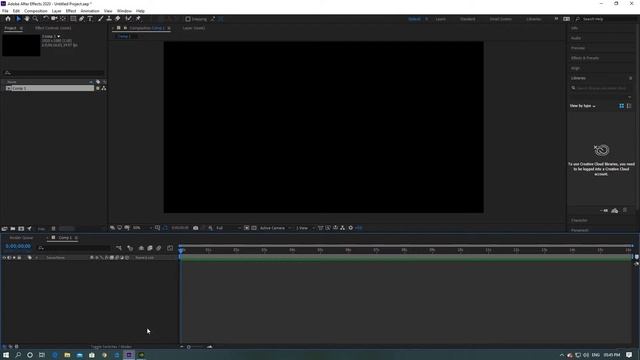640x360 pixels.
Task: Click the composition mini-flowchart icon in the timeline
Action: [x=119, y=248]
